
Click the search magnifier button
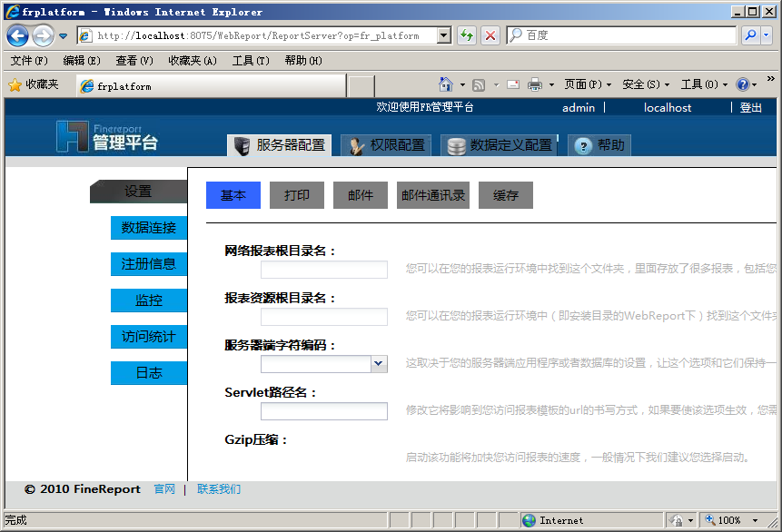click(x=750, y=35)
